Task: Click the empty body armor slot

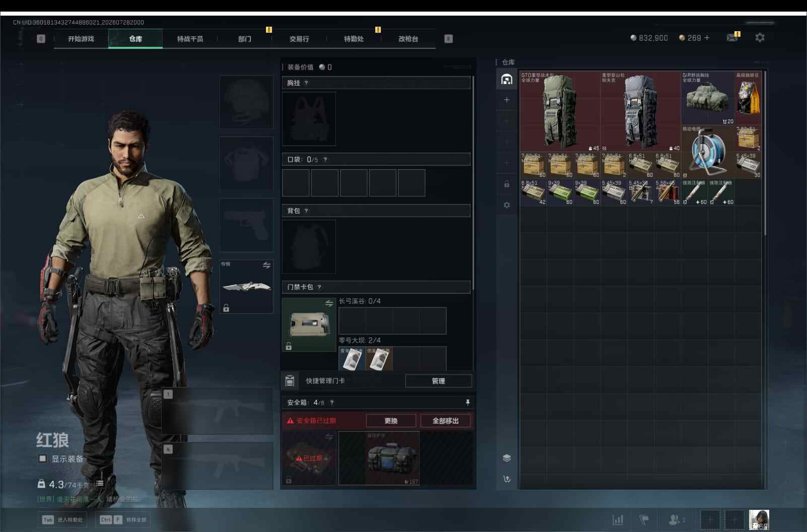Action: point(246,163)
